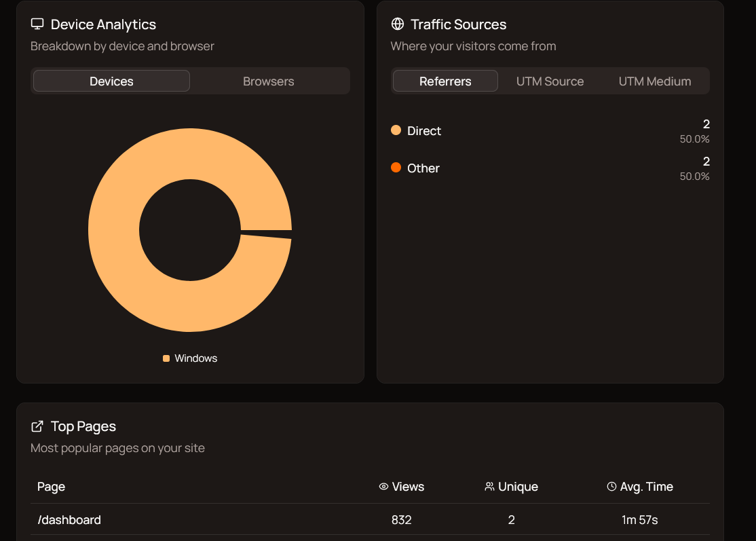756x541 pixels.
Task: Click the 832 views value
Action: pyautogui.click(x=401, y=520)
